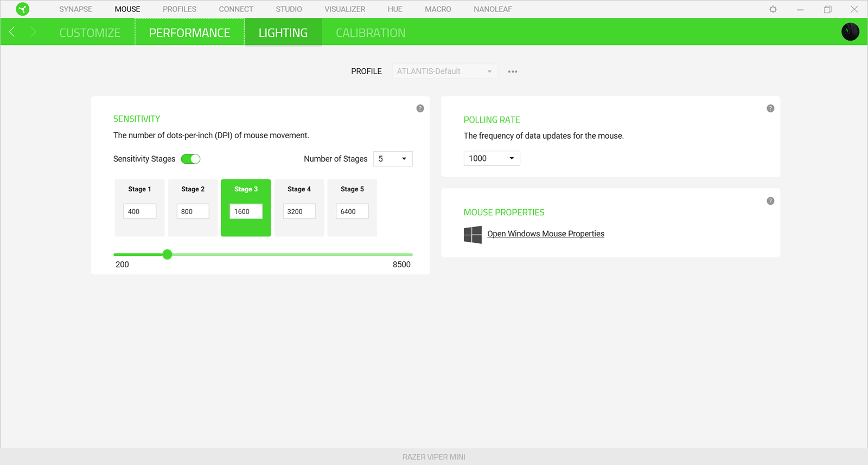Screen dimensions: 868x465
Task: Open the STUDIO module
Action: (x=289, y=9)
